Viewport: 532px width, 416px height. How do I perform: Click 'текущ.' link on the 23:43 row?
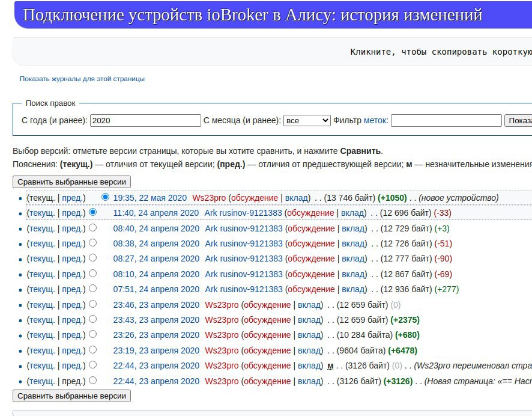click(x=42, y=320)
